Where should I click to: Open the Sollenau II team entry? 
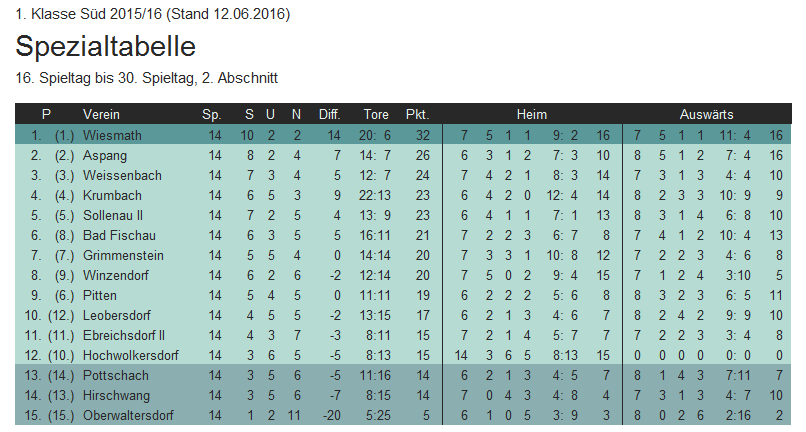113,215
